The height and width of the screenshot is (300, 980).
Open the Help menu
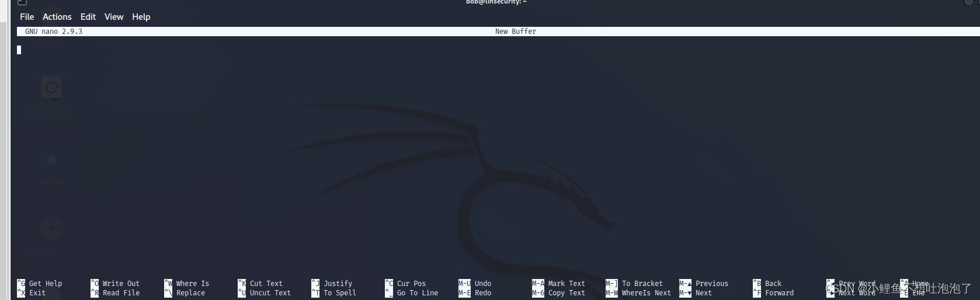point(141,17)
